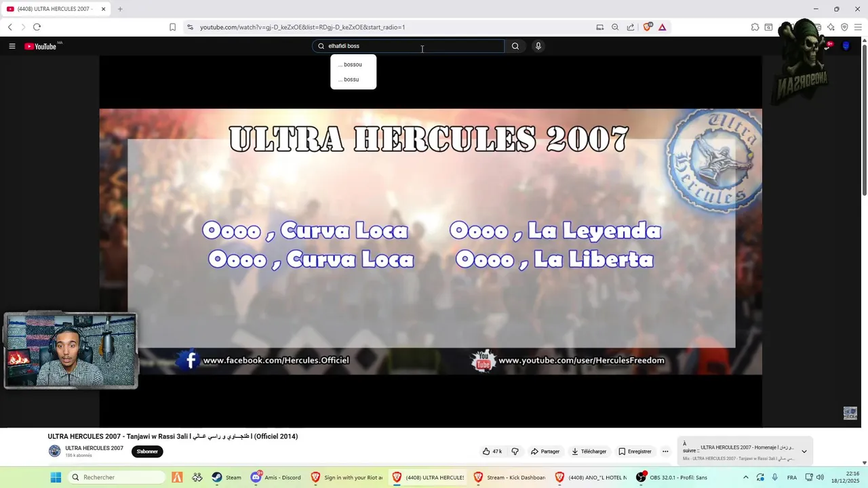Show hidden system tray icons chevron
The height and width of the screenshot is (488, 868).
746,477
